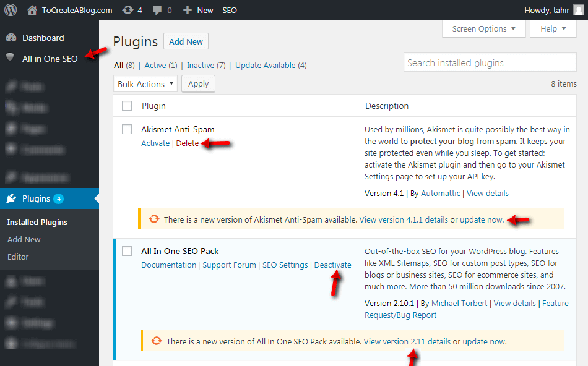Open the Michael Torbert author link
588x366 pixels.
tap(459, 304)
